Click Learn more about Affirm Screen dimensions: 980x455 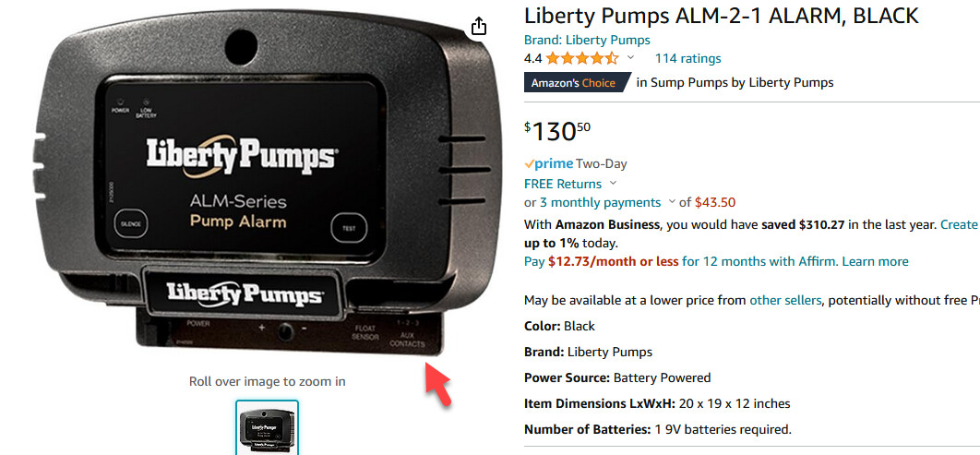point(875,261)
